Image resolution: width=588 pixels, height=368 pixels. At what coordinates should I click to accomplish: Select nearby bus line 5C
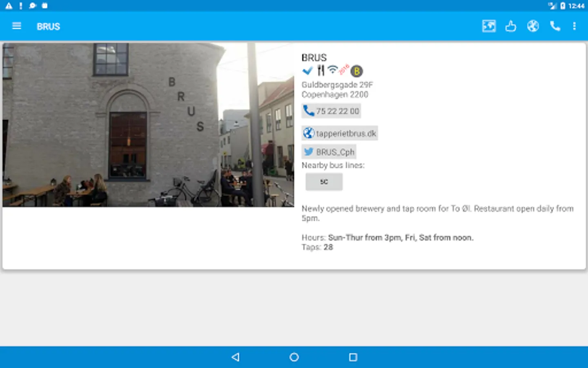(324, 182)
